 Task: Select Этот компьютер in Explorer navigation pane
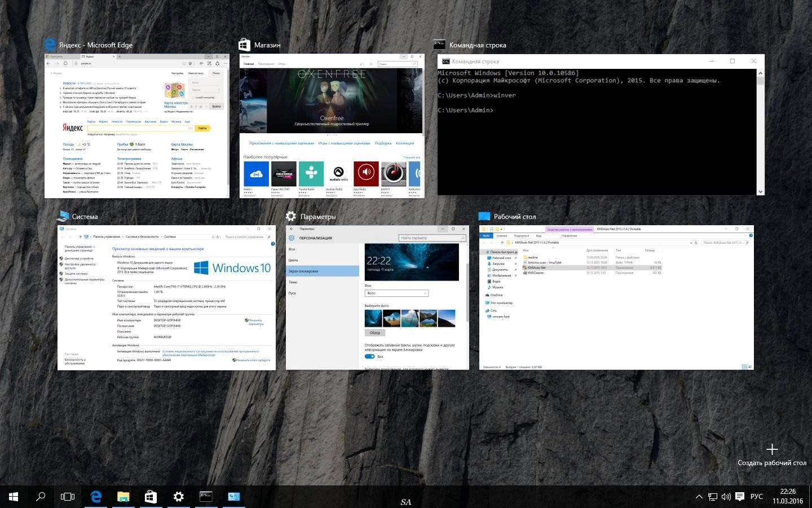(498, 303)
